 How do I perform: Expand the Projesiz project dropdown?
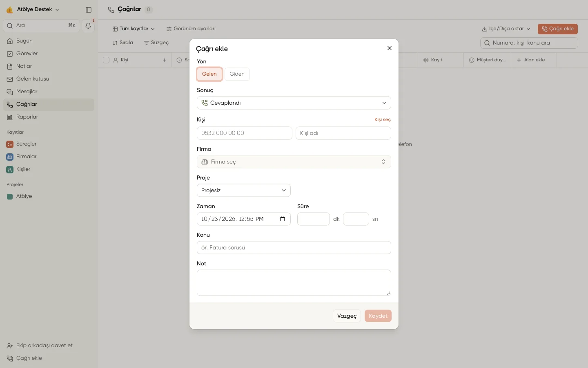click(244, 191)
